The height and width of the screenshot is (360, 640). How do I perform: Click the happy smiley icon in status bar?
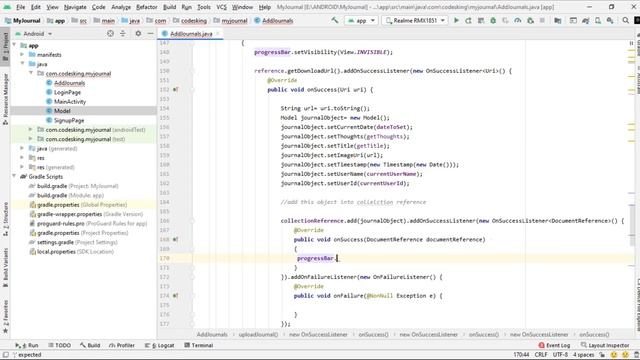click(x=613, y=355)
